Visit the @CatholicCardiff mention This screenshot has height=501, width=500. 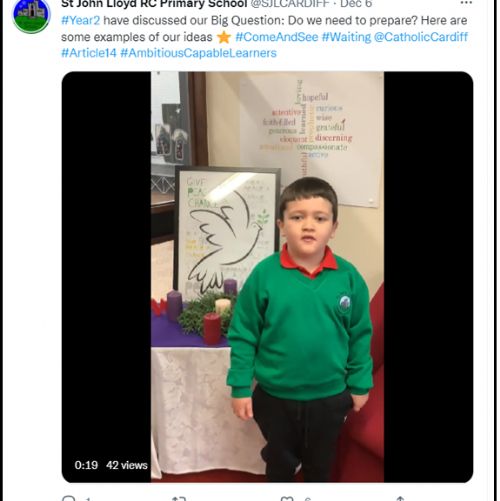(x=421, y=37)
